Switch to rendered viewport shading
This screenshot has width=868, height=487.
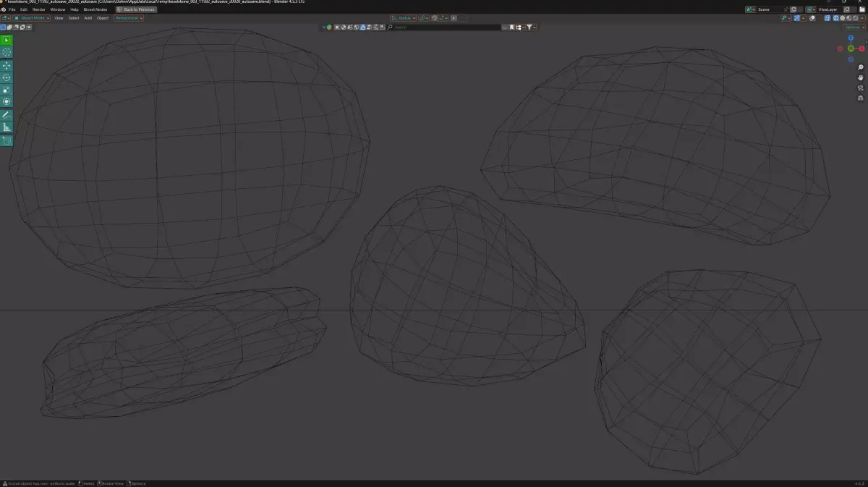point(855,18)
